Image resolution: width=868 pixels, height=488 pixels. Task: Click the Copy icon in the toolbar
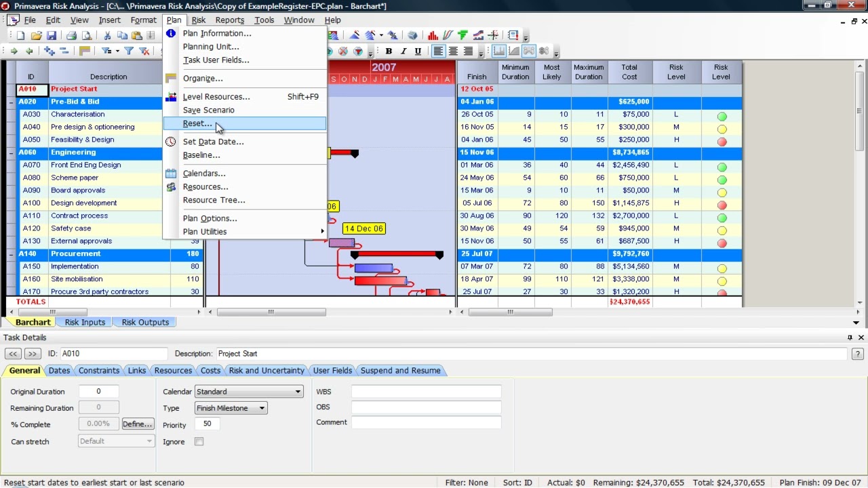(122, 35)
